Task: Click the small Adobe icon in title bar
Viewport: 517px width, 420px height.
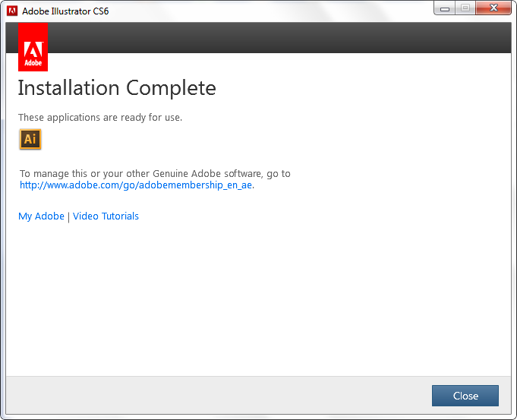Action: [x=12, y=11]
